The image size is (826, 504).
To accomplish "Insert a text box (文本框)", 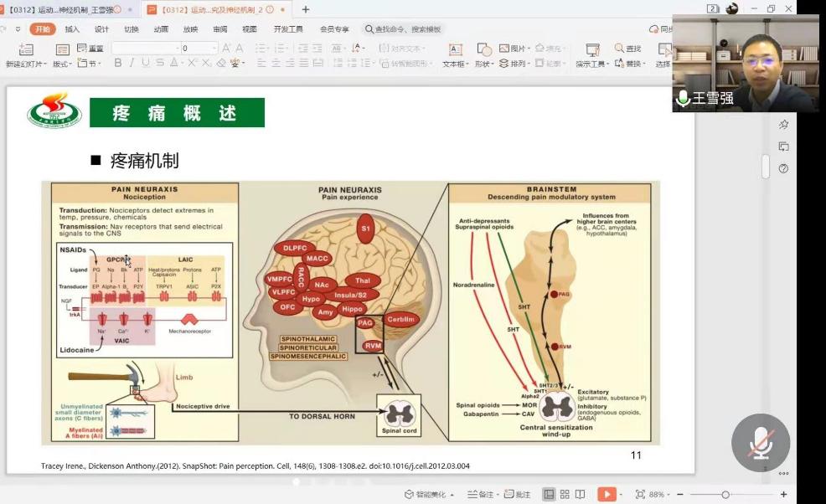I will coord(455,50).
